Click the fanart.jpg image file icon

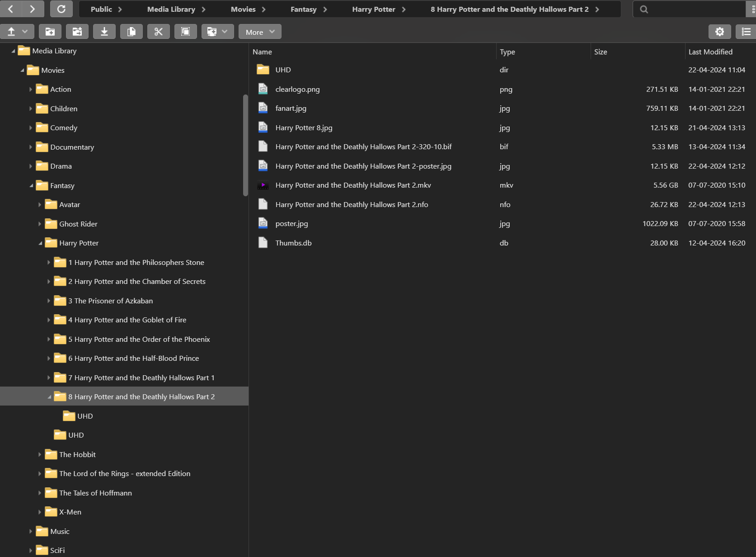coord(263,109)
